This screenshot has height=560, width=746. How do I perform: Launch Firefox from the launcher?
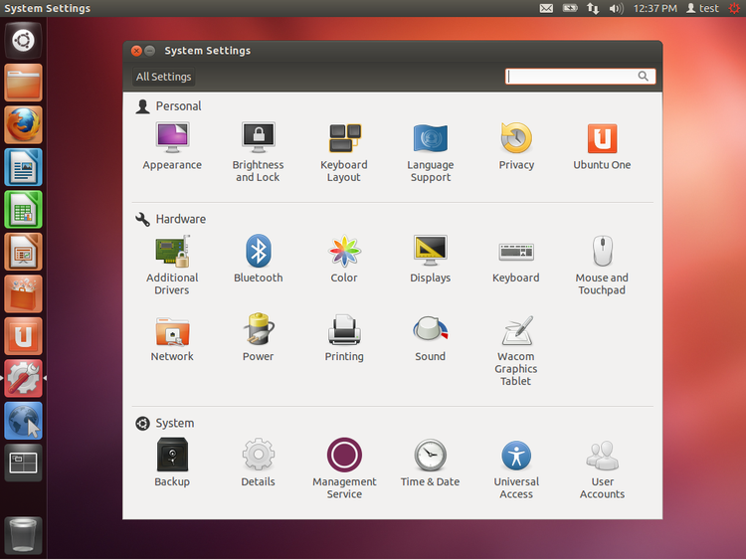tap(23, 125)
